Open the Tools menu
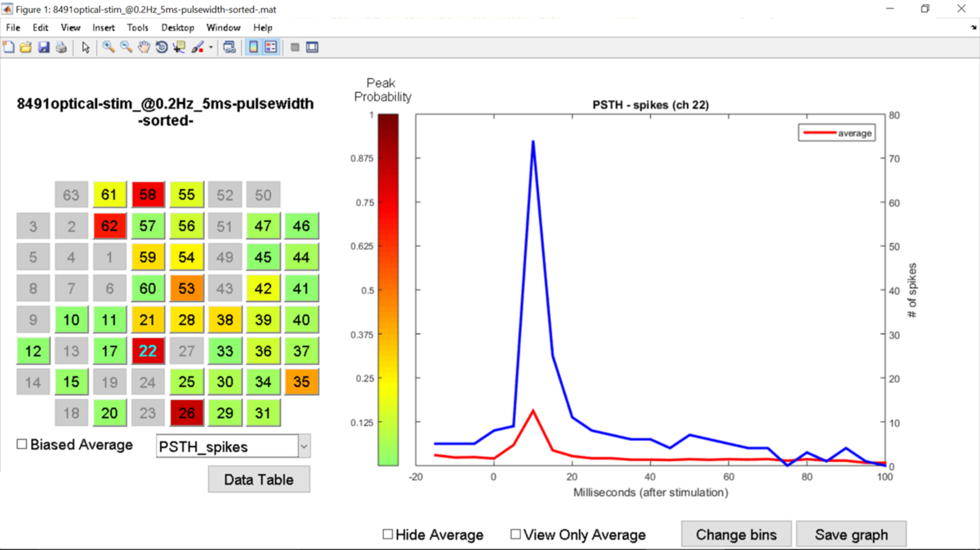The height and width of the screenshot is (550, 980). [138, 27]
